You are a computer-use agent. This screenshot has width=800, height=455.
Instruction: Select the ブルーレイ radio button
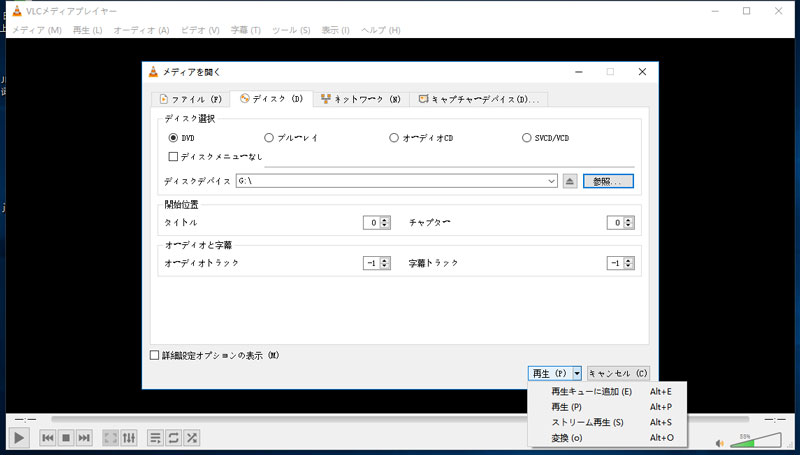click(269, 138)
